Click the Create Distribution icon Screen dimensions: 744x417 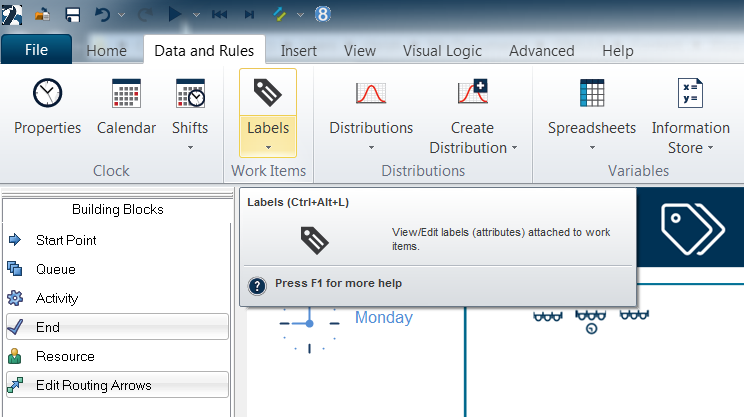(473, 92)
